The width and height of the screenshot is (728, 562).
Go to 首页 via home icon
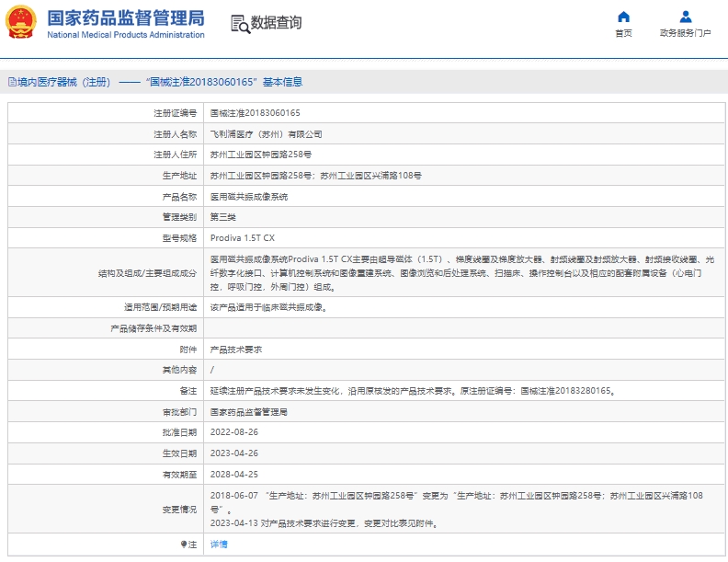coord(623,17)
